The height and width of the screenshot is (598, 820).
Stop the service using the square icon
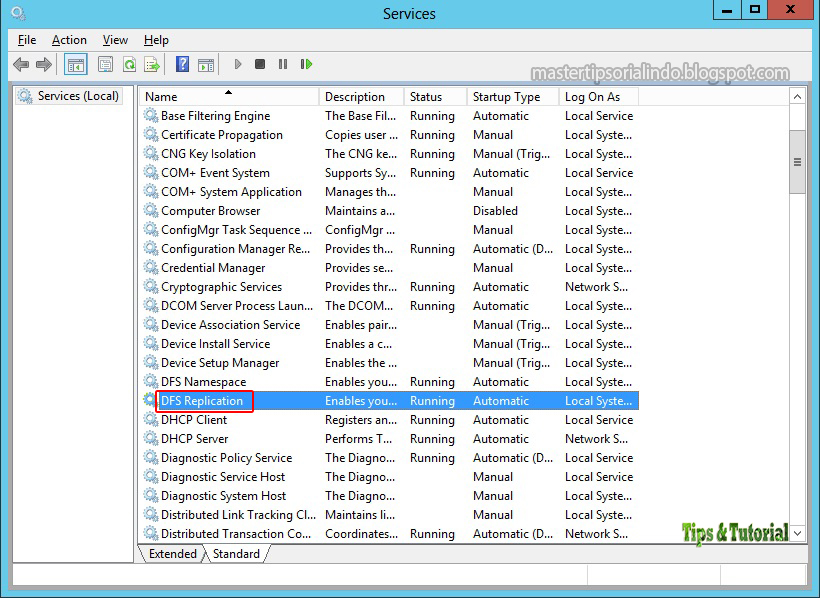pyautogui.click(x=260, y=64)
